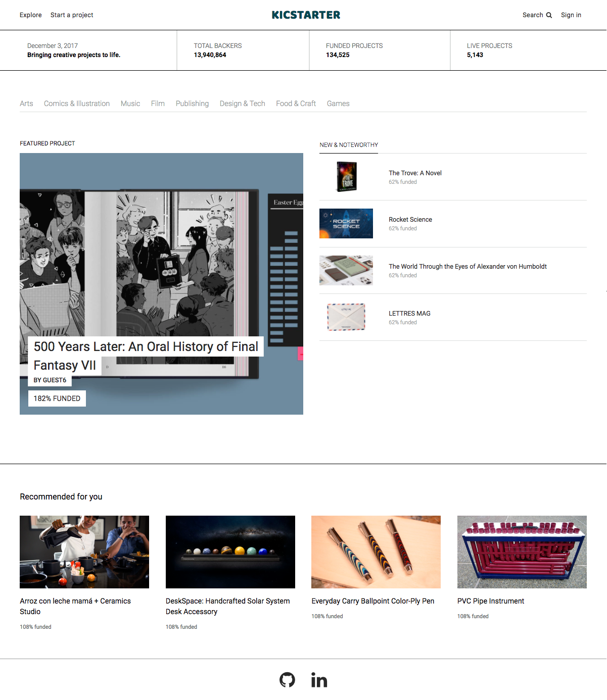Screen dimensions: 607x700
Task: Open Everyday Carry Ballpoint Color-Ply Pen title
Action: [x=373, y=601]
